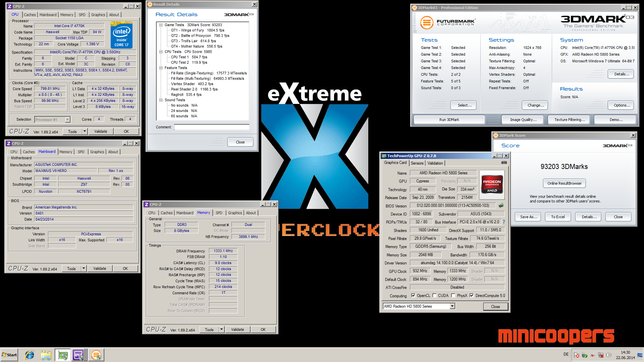The height and width of the screenshot is (362, 644).
Task: Click the To Excel button
Action: [x=557, y=217]
